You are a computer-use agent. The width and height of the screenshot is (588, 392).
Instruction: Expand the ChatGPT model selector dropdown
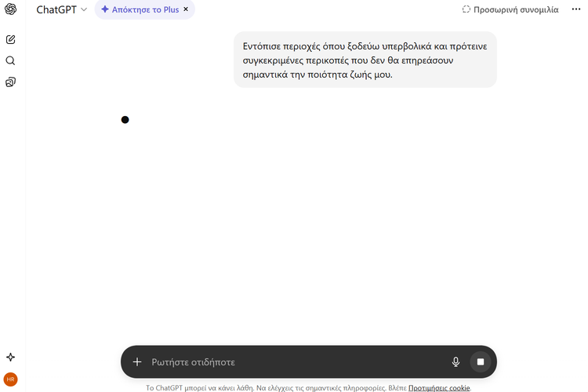[61, 9]
